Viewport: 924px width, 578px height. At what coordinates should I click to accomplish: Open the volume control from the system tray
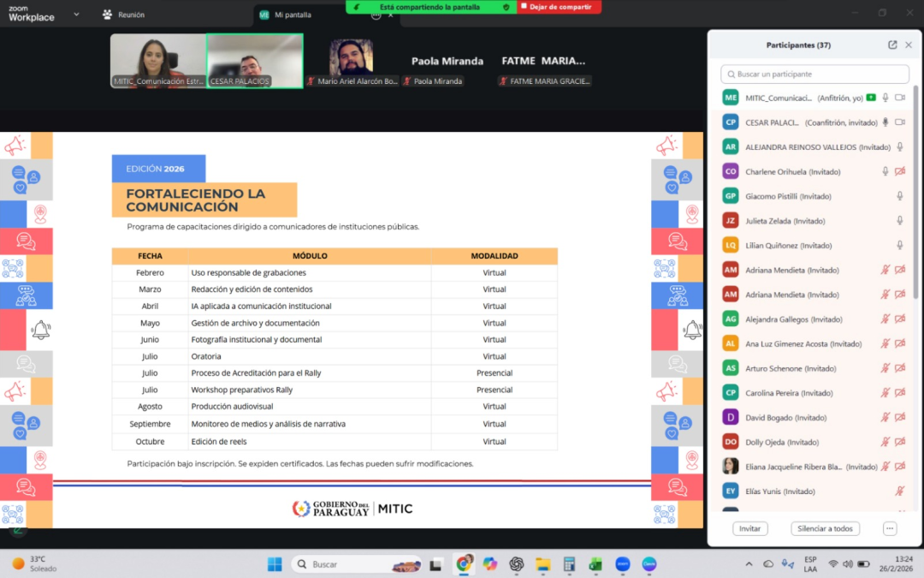coord(847,563)
